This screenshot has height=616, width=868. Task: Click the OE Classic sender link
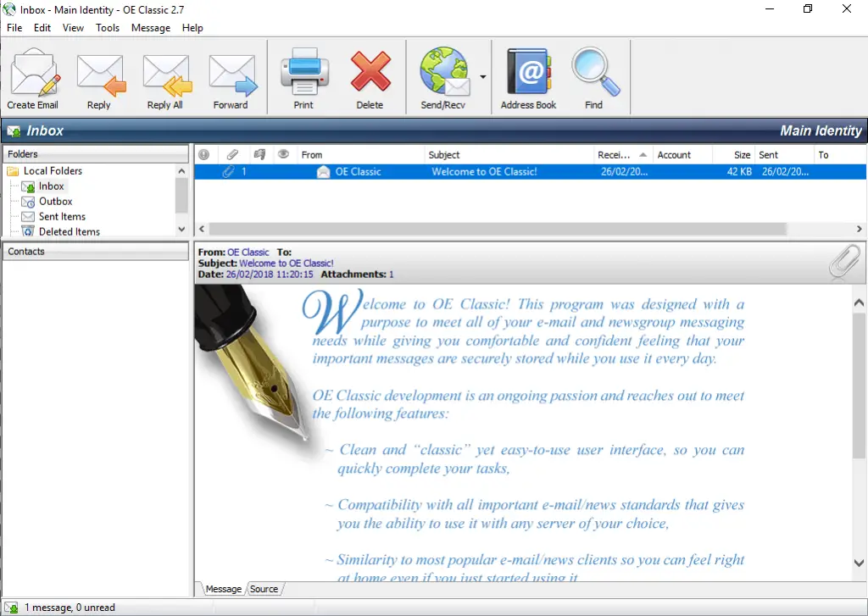pos(248,252)
